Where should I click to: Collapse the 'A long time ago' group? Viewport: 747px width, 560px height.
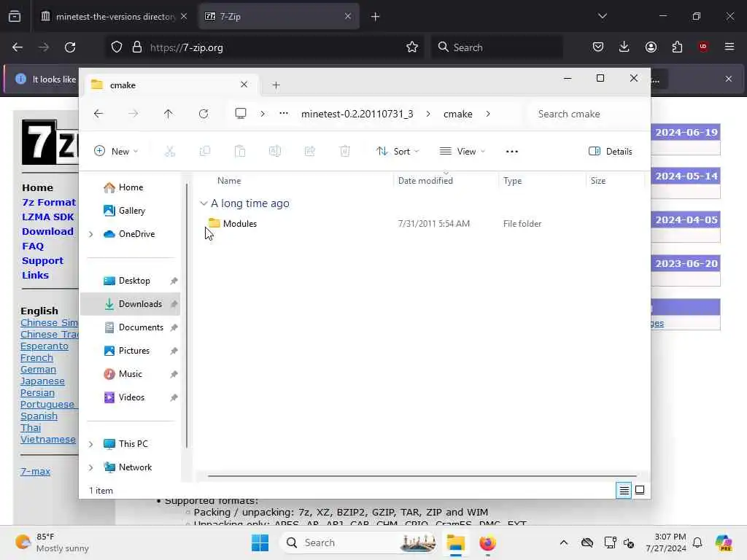[x=204, y=203]
